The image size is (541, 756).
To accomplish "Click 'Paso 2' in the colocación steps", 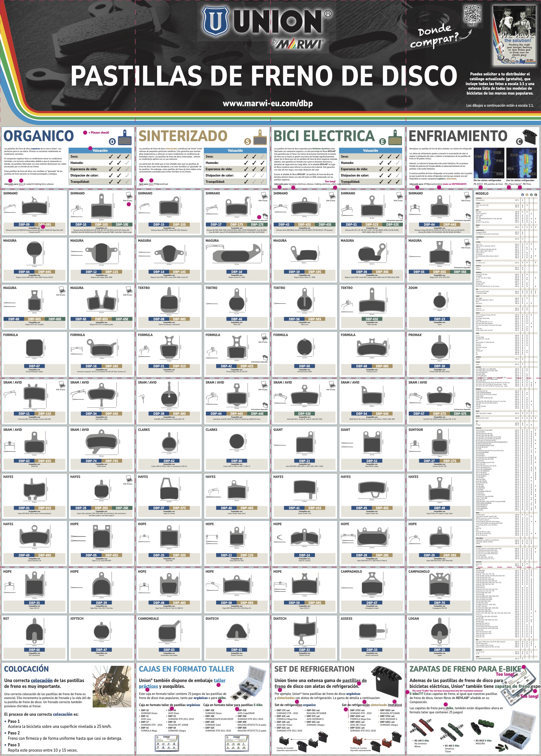I will pyautogui.click(x=14, y=733).
